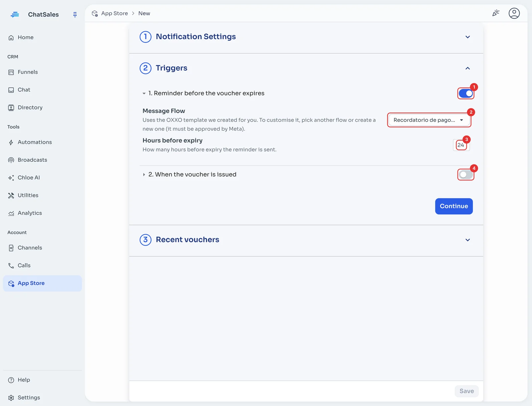
Task: Click the ChatSales logo icon
Action: (15, 14)
